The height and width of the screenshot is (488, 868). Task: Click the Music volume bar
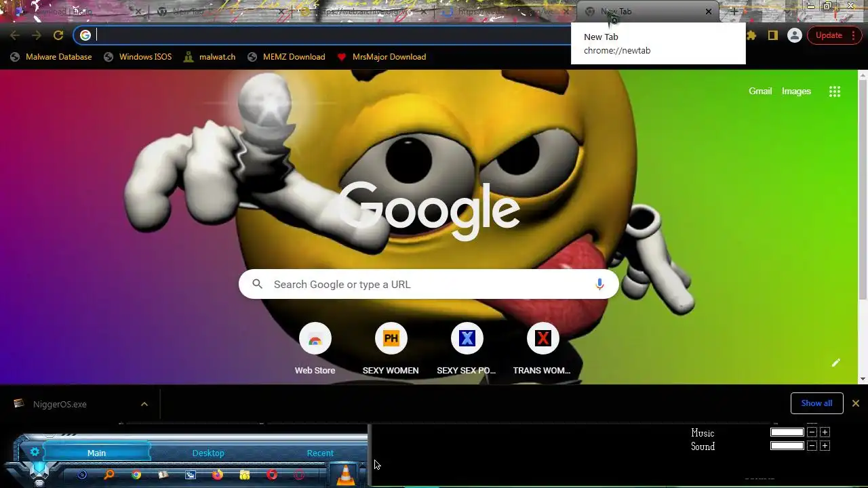coord(787,432)
